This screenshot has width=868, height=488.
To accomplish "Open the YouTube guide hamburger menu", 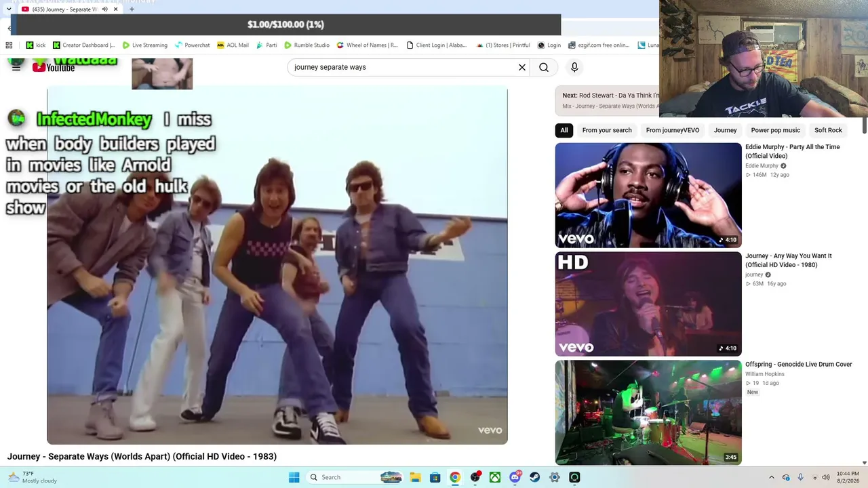I will [16, 67].
